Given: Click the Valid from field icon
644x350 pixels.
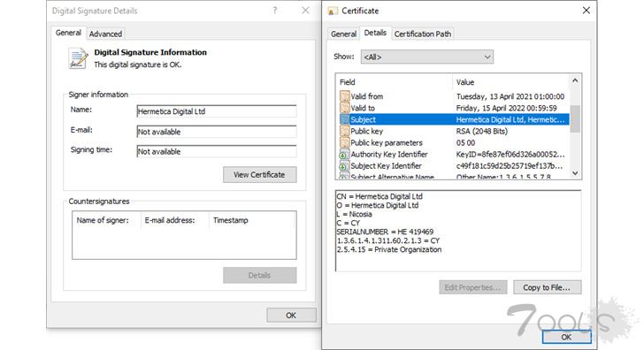Looking at the screenshot, I should pos(344,96).
